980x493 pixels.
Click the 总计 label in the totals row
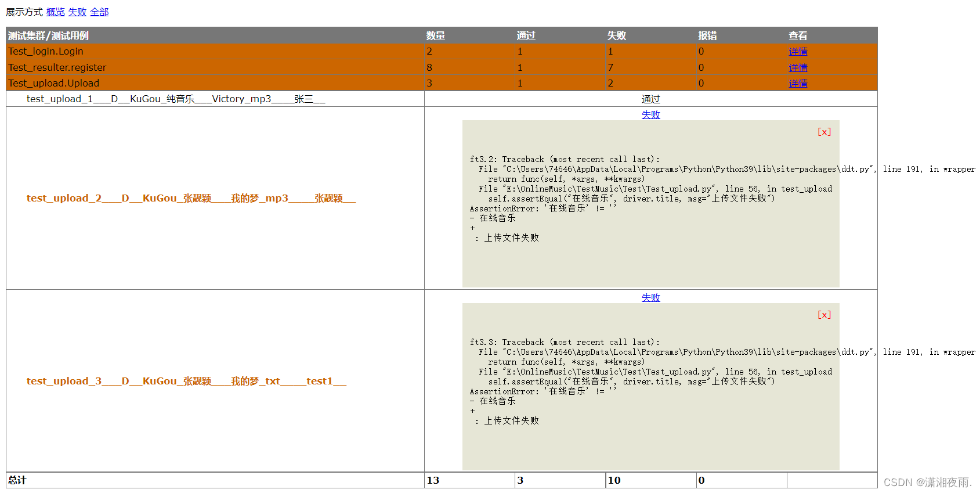point(17,480)
